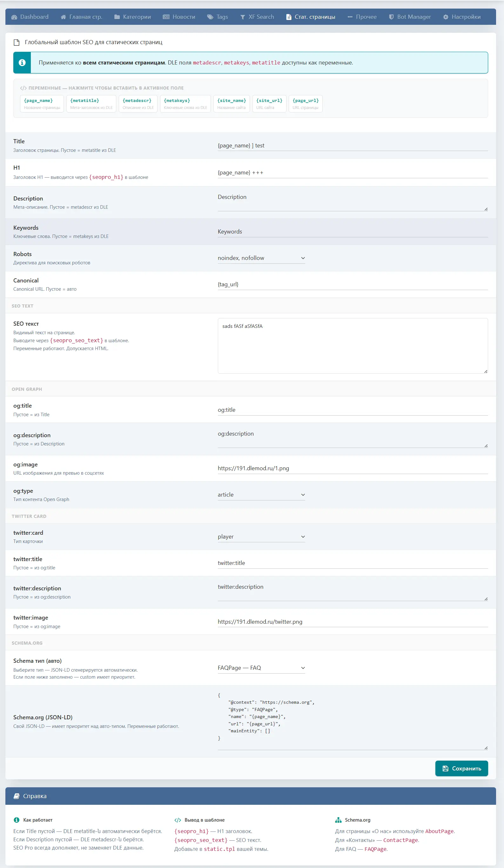Image resolution: width=504 pixels, height=868 pixels.
Task: Insert the {page_name} variable chip
Action: point(42,103)
